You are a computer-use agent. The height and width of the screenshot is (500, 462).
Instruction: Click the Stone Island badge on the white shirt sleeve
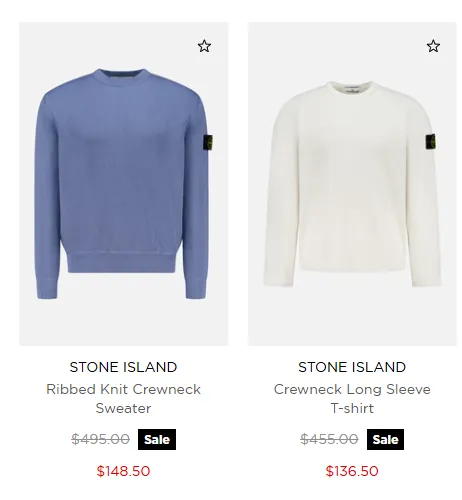pos(431,142)
